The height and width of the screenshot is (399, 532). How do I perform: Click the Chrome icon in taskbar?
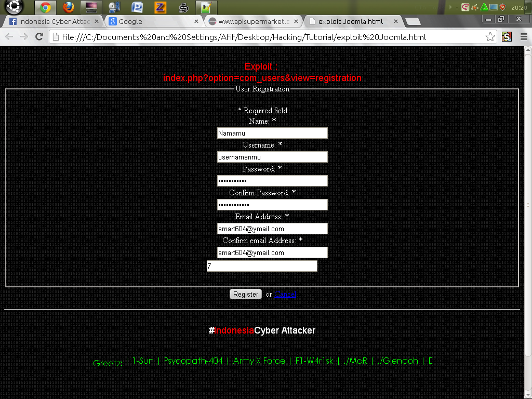46,7
